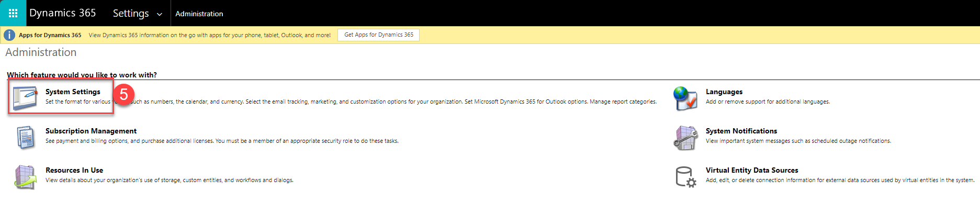The width and height of the screenshot is (980, 214).
Task: Click the Resources In Use icon
Action: click(25, 176)
